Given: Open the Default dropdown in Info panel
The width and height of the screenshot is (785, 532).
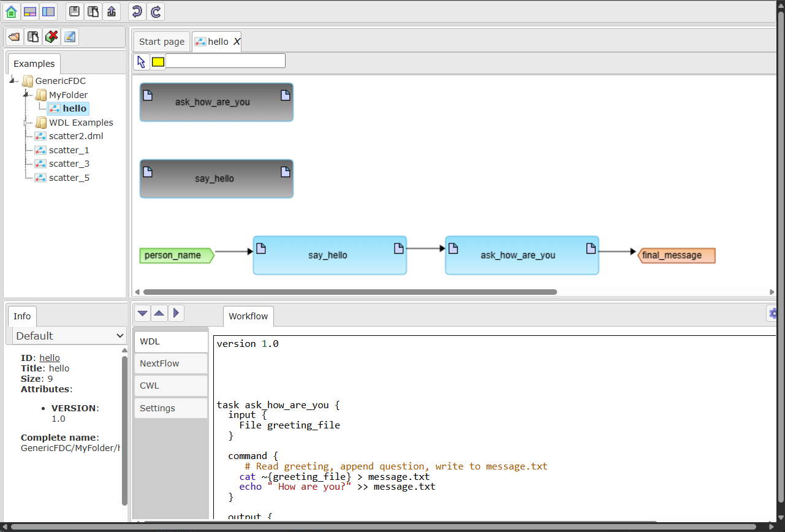Looking at the screenshot, I should click(x=69, y=335).
